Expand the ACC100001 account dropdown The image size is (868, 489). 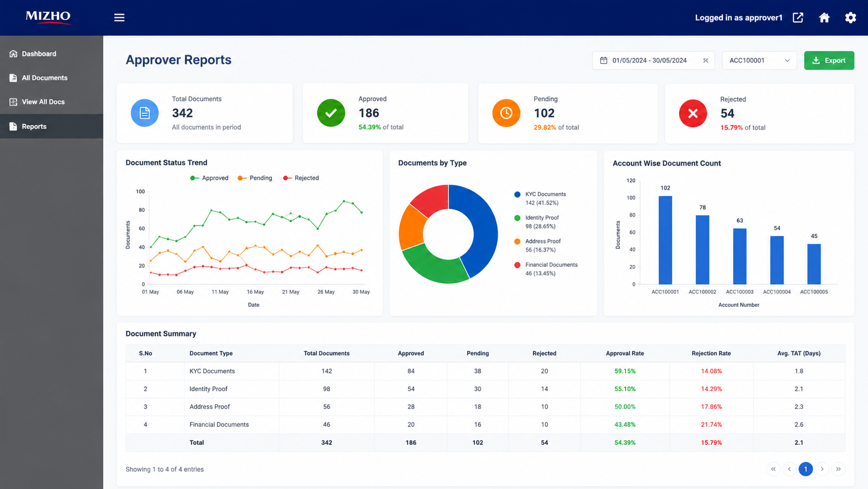759,60
